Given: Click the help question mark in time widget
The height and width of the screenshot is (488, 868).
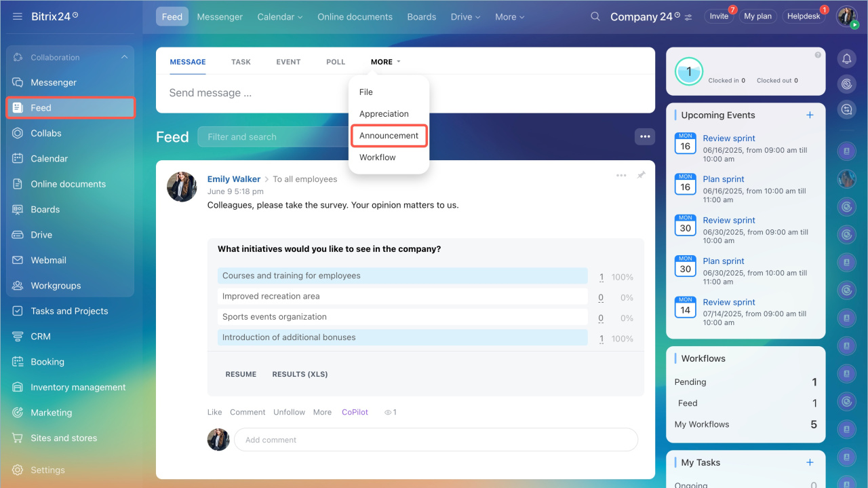Looking at the screenshot, I should coord(818,55).
